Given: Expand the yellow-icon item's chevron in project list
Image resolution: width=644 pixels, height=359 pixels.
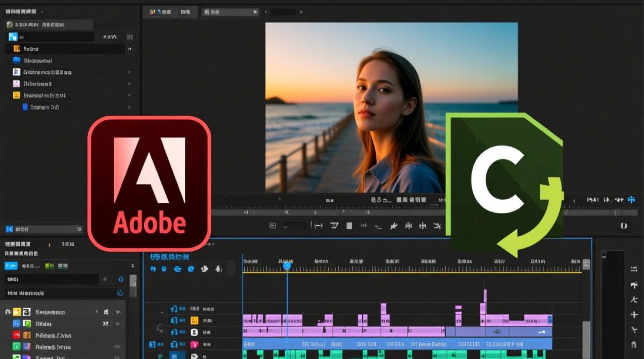Looking at the screenshot, I should pos(129,95).
